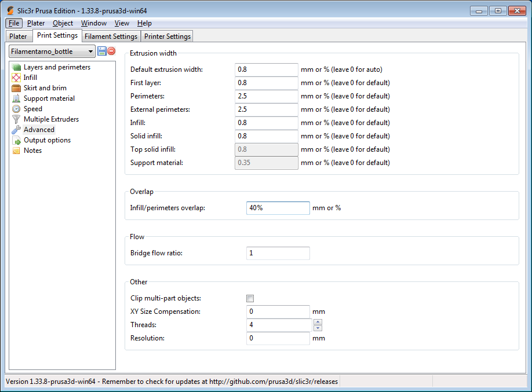Click the 'Flow' group heading
The image size is (532, 392).
pyautogui.click(x=137, y=237)
